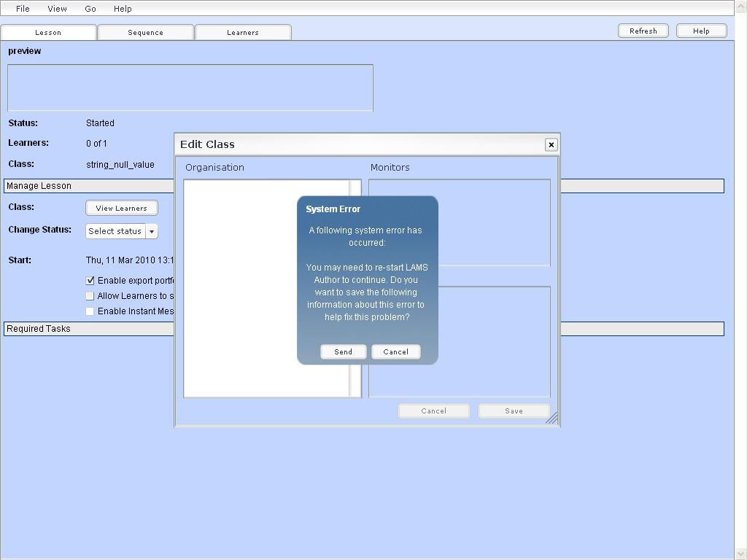Check Enable Instant Messaging checkbox
747x560 pixels.
[90, 311]
